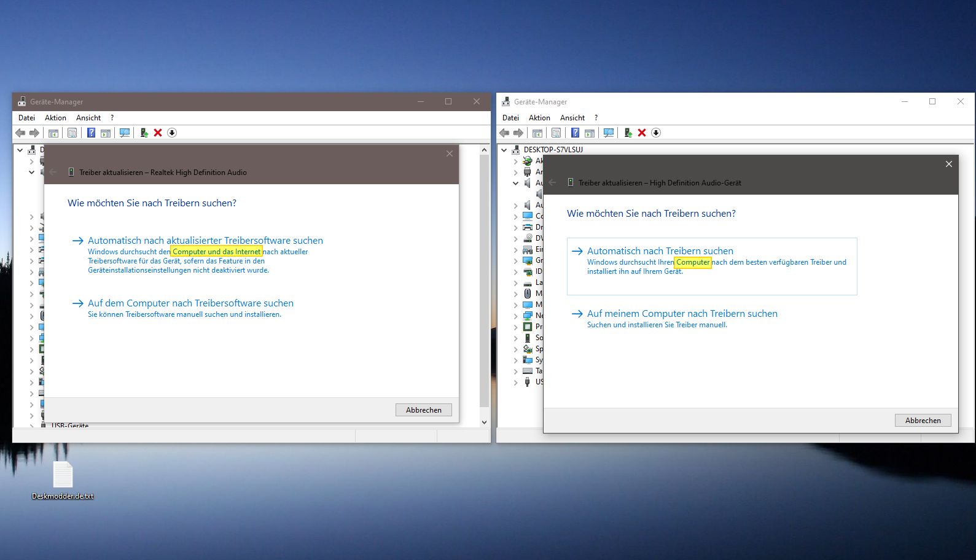Close the High Definition Audio-Gerät driver dialog

tap(949, 164)
